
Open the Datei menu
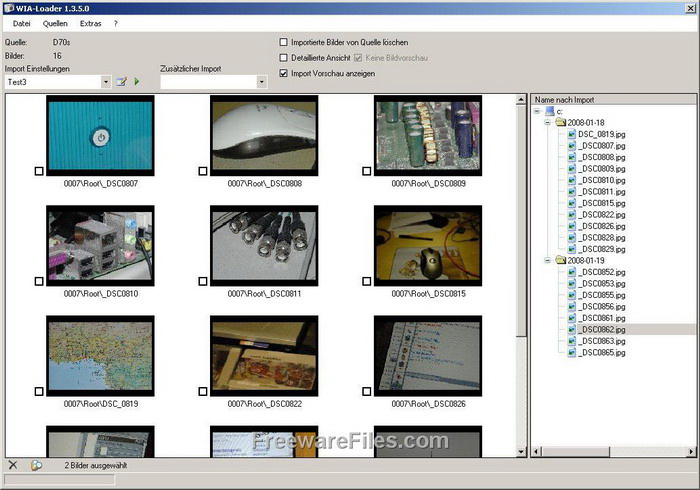pos(22,22)
